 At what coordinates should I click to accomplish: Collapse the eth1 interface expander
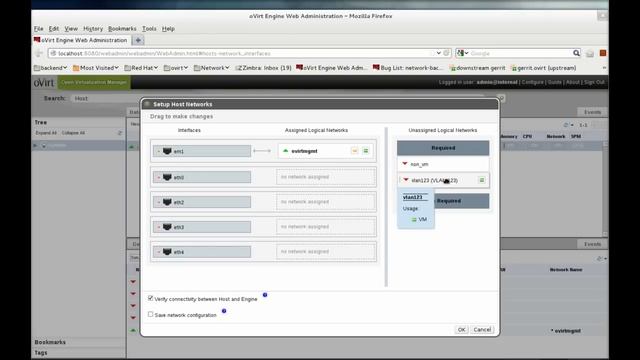158,151
